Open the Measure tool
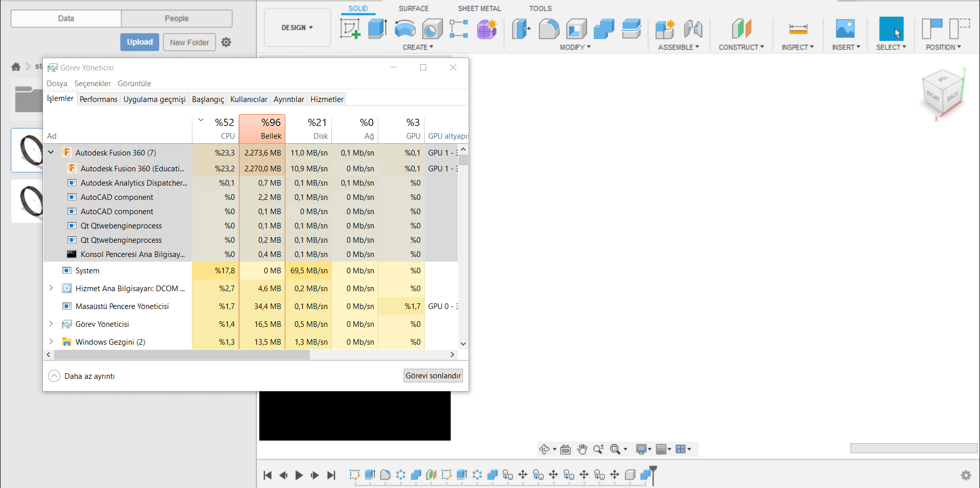980x488 pixels. [798, 29]
